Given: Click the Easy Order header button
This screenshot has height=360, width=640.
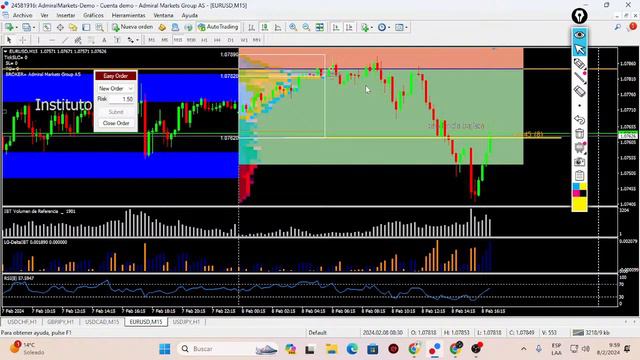Looking at the screenshot, I should (x=116, y=76).
